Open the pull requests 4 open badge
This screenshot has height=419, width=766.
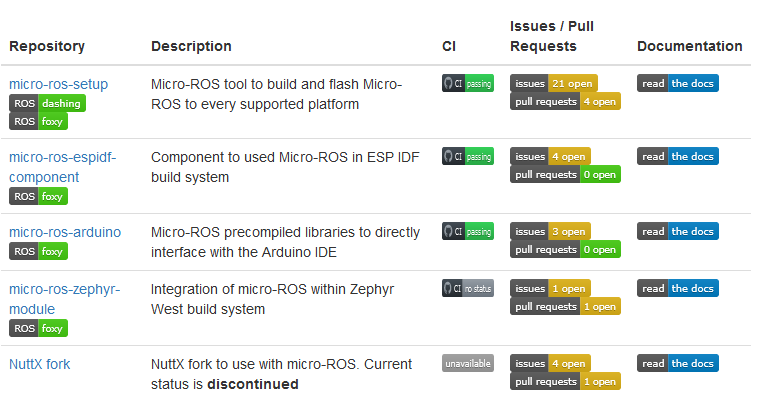[565, 101]
